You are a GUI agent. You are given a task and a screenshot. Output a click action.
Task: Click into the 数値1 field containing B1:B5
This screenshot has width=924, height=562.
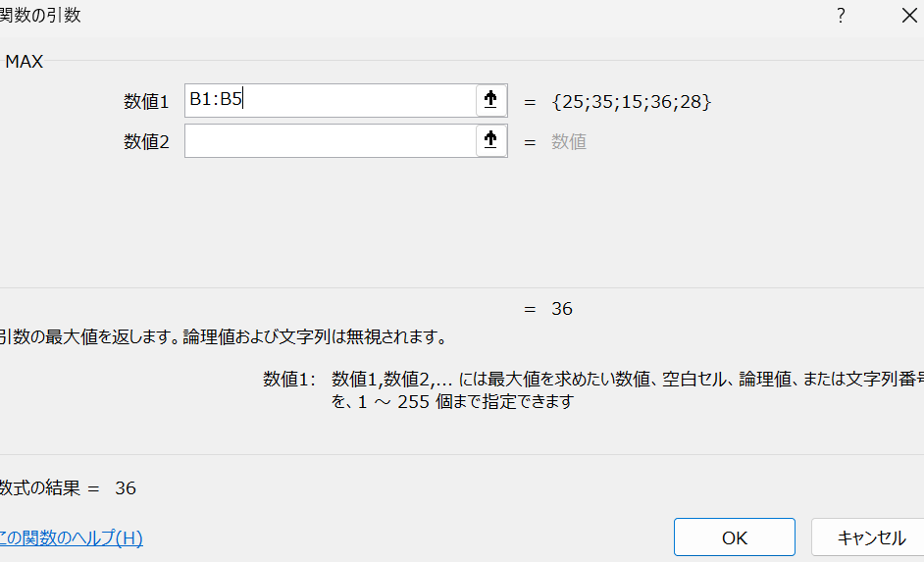pyautogui.click(x=330, y=100)
